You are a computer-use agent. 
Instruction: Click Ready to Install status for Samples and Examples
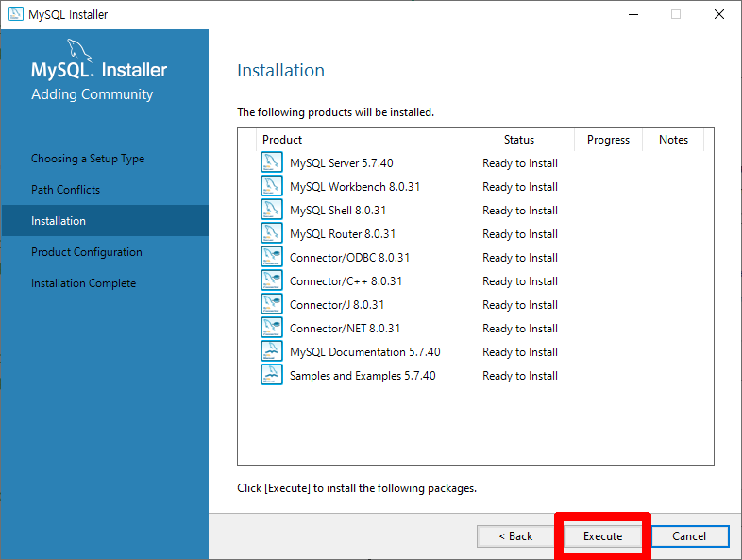pos(520,377)
